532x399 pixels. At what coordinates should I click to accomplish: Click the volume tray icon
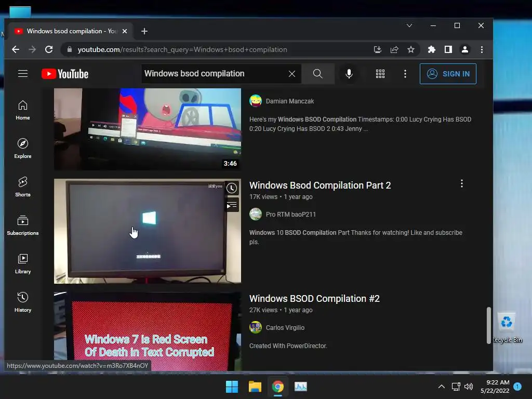pos(469,387)
